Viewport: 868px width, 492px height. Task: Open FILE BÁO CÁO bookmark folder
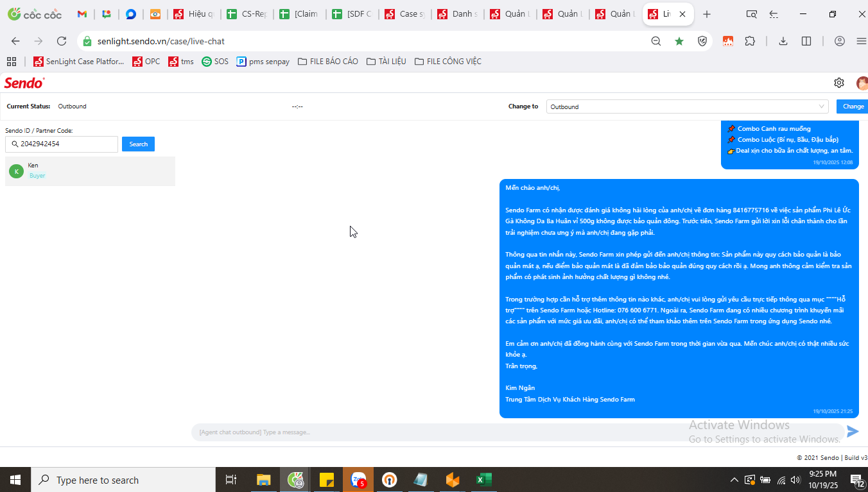(x=328, y=62)
